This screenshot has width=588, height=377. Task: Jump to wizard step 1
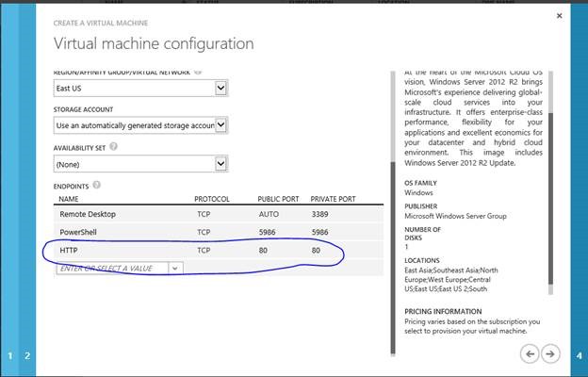point(11,355)
